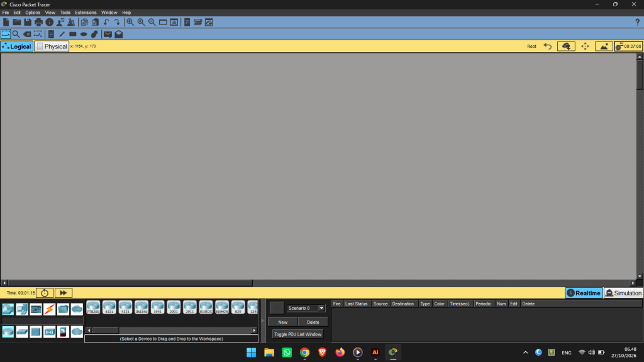Print using the printer toolbar icon

coord(38,22)
